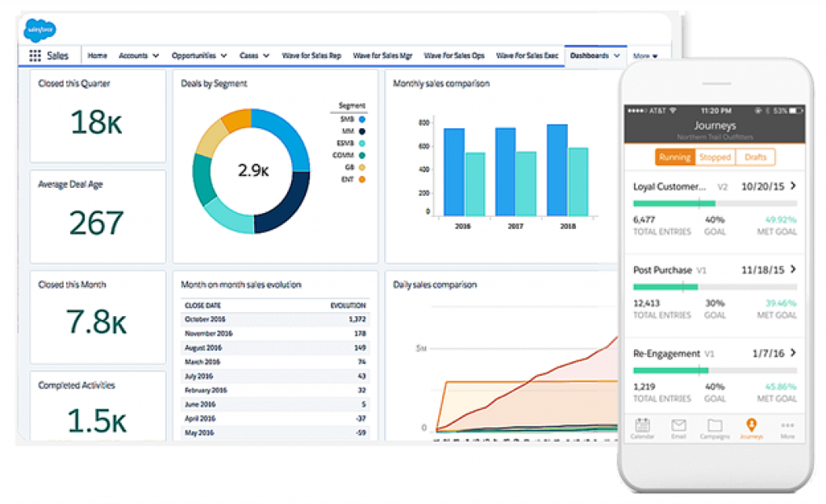826x504 pixels.
Task: Open the App Launcher grid icon
Action: point(35,56)
